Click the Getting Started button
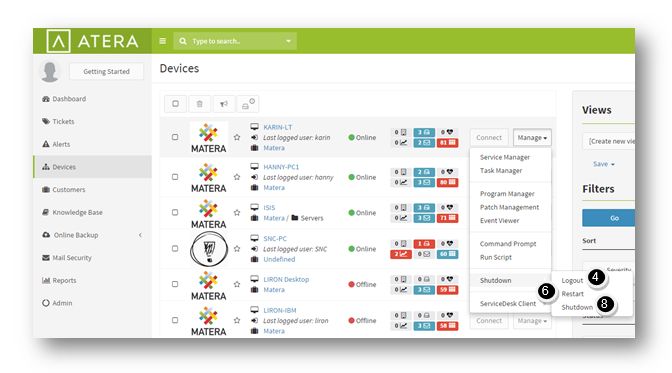This screenshot has height=373, width=672. (x=106, y=72)
